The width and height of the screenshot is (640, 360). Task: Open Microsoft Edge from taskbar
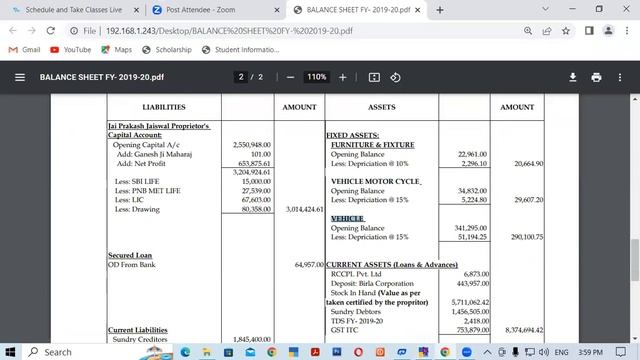point(185,352)
